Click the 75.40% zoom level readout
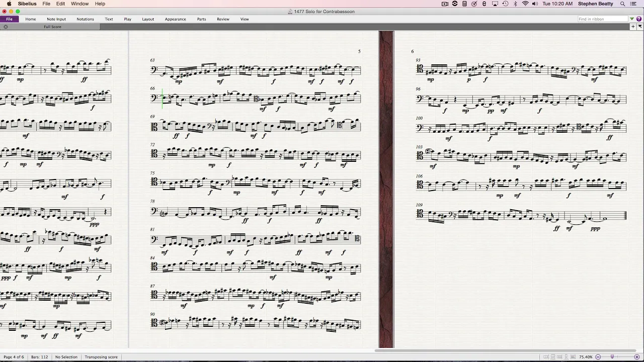644x362 pixels. pos(586,357)
